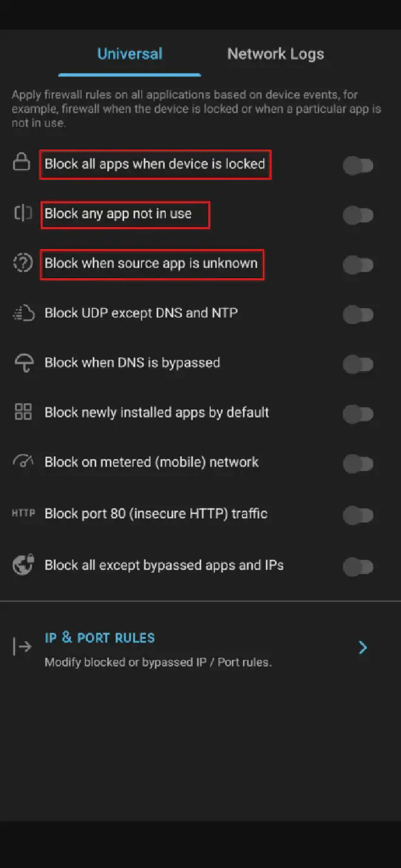The height and width of the screenshot is (868, 401).
Task: Turn on Block when DNS is bypassed
Action: click(358, 364)
